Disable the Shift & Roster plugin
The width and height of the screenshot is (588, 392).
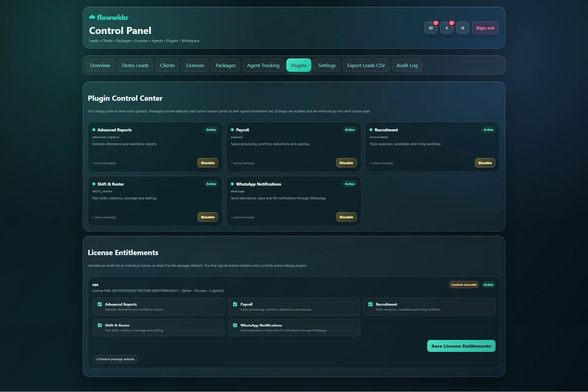pos(208,217)
